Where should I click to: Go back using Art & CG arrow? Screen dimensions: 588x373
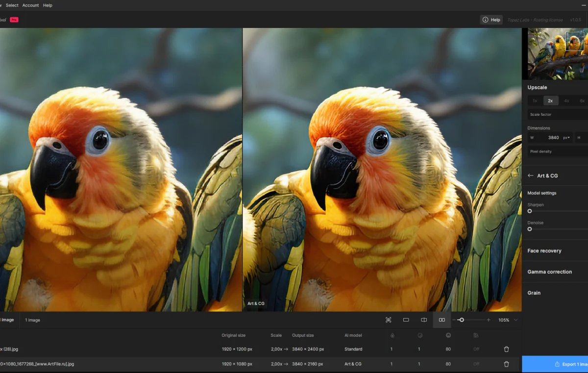point(531,175)
